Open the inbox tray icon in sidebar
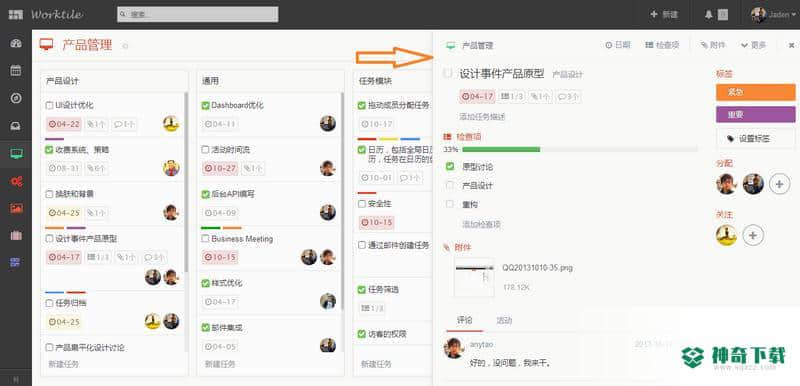This screenshot has height=386, width=800. tap(16, 125)
